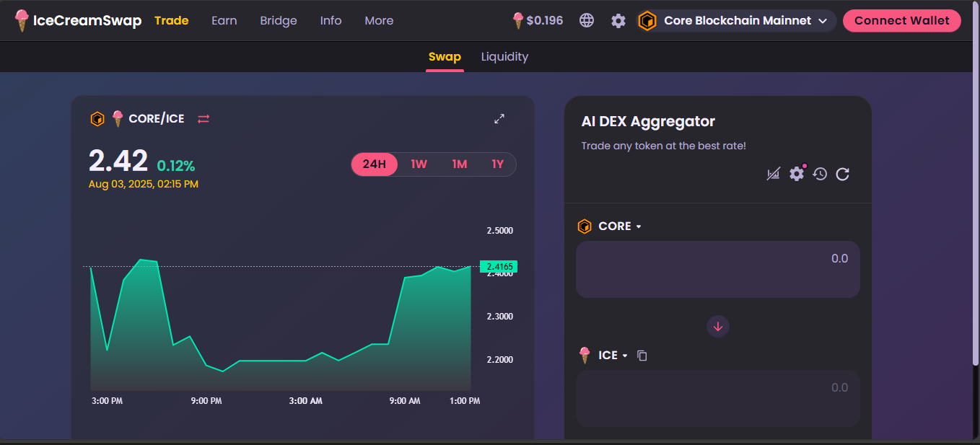Viewport: 980px width, 445px height.
Task: Flip the CORE/ICE pair with swap arrows
Action: click(x=204, y=119)
